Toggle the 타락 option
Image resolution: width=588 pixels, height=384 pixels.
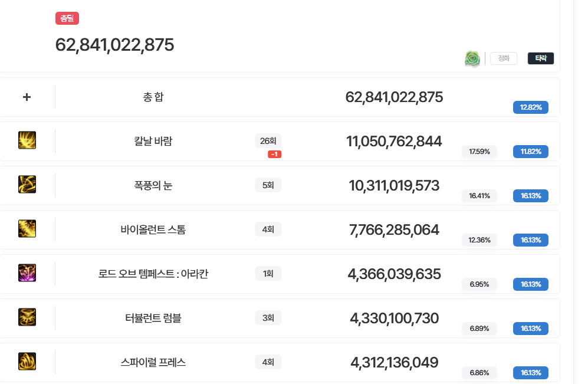point(540,58)
